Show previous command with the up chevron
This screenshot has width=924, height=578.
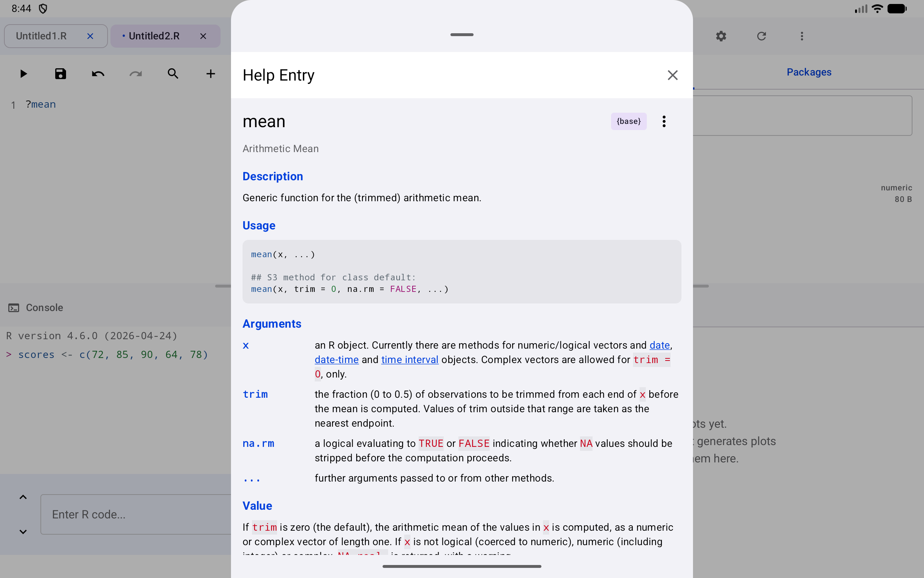(x=23, y=497)
